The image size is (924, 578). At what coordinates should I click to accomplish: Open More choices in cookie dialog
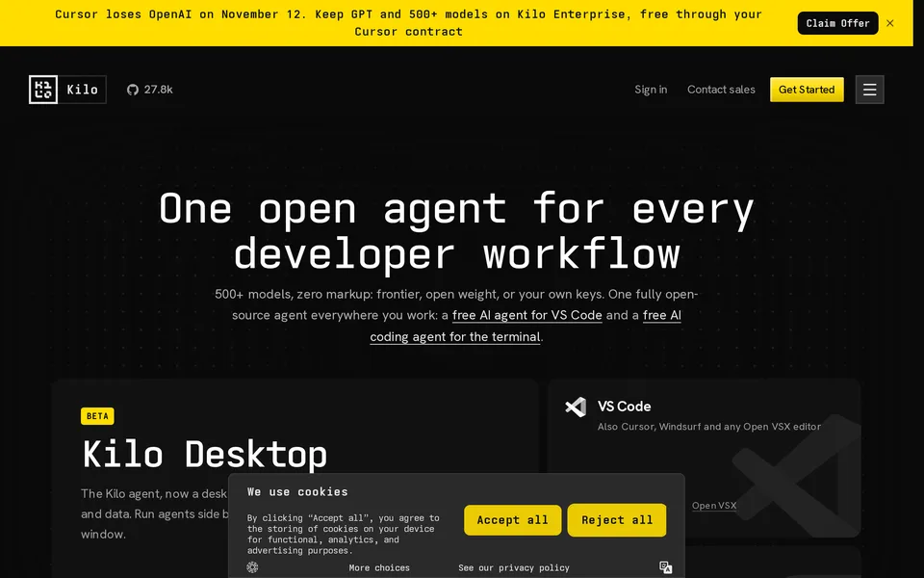click(x=379, y=568)
